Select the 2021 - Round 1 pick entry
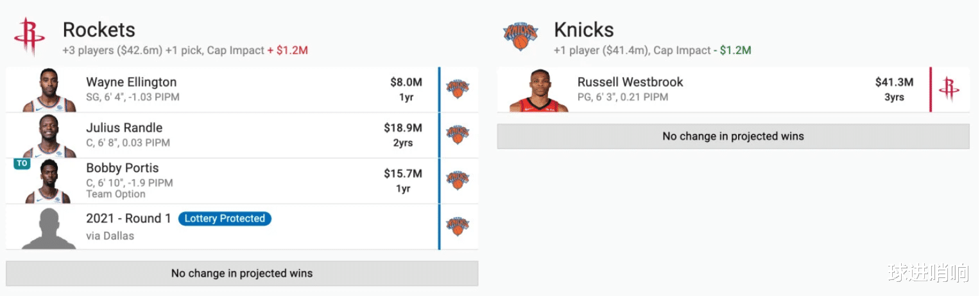Image resolution: width=980 pixels, height=296 pixels. [128, 218]
